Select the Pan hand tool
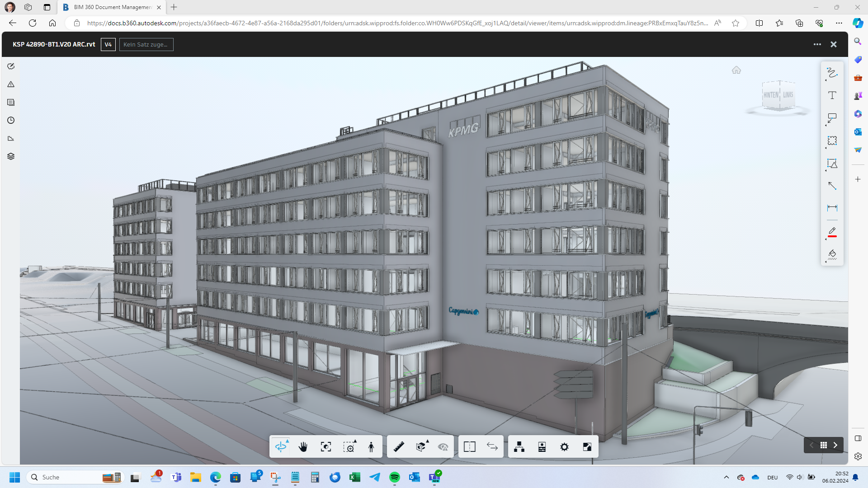 point(303,447)
